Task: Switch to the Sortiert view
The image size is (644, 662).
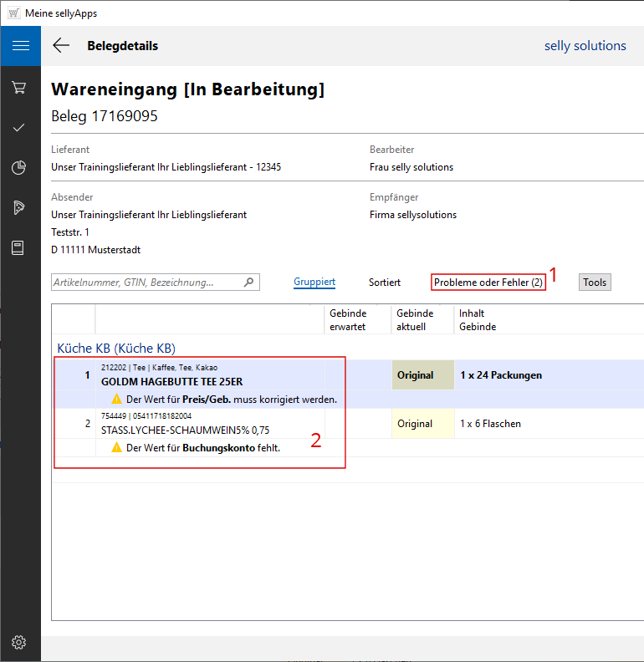Action: 385,283
